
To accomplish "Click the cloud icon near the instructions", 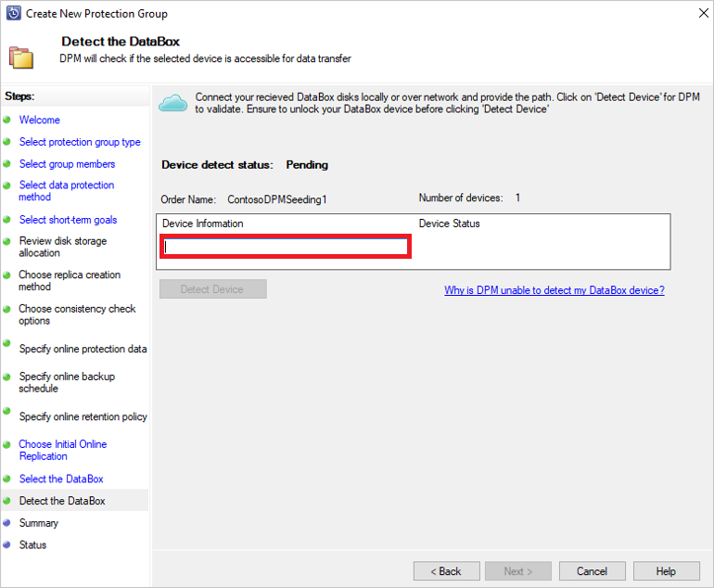I will click(173, 102).
